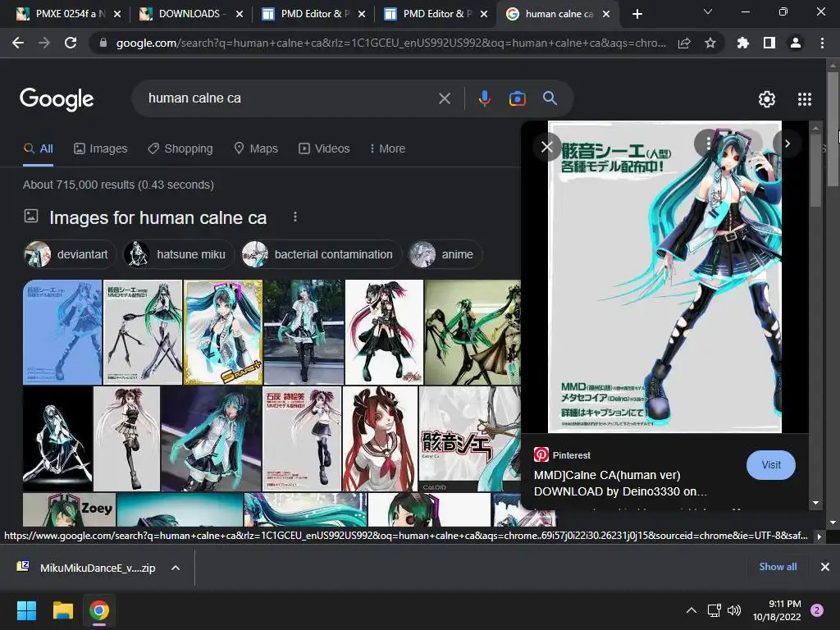The image size is (840, 630).
Task: Start voice search with the microphone
Action: pos(484,98)
